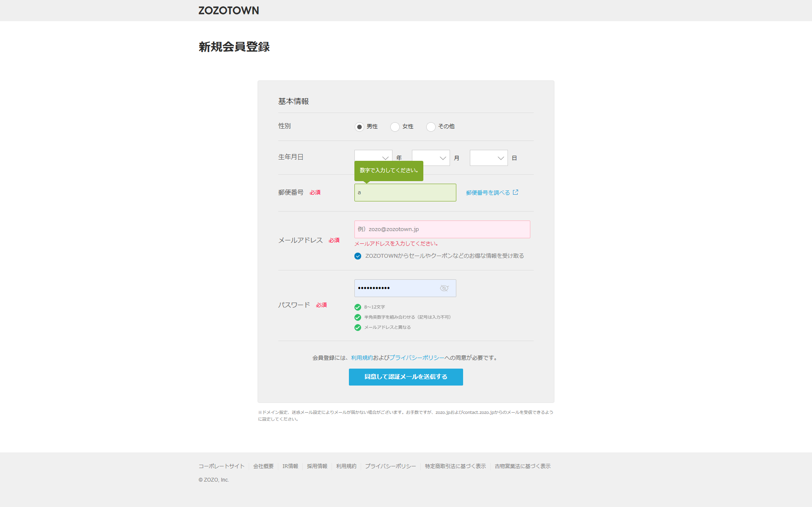This screenshot has height=507, width=812.
Task: Select the 女性 gender radio button
Action: (x=395, y=127)
